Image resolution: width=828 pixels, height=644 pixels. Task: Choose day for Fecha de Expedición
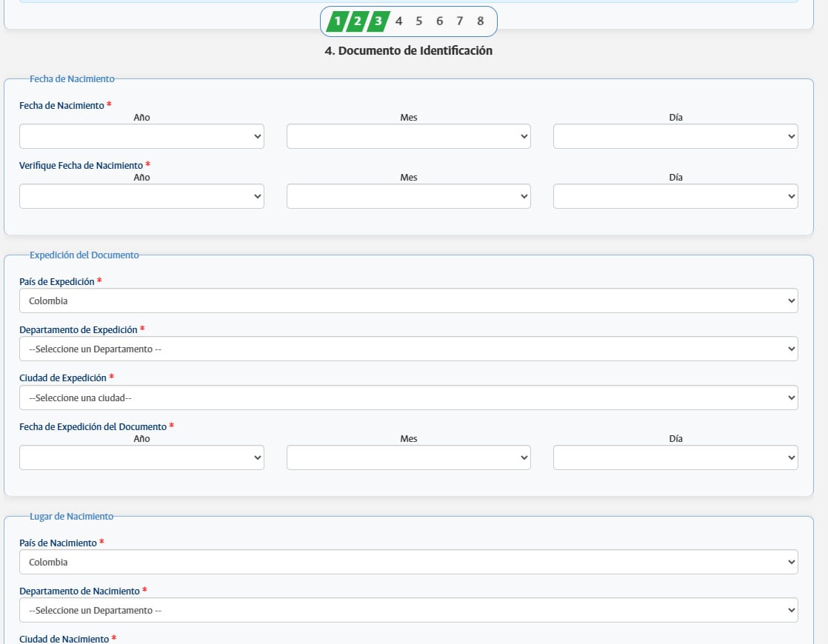click(675, 457)
